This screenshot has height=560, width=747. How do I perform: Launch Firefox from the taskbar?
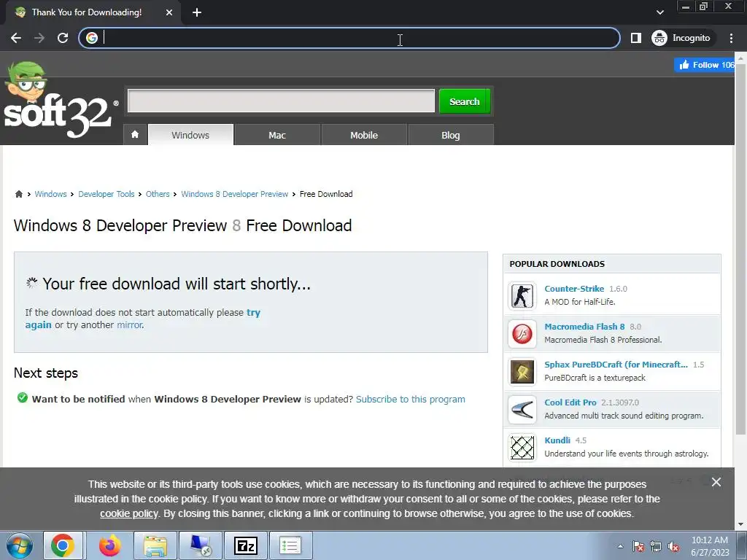click(x=109, y=545)
